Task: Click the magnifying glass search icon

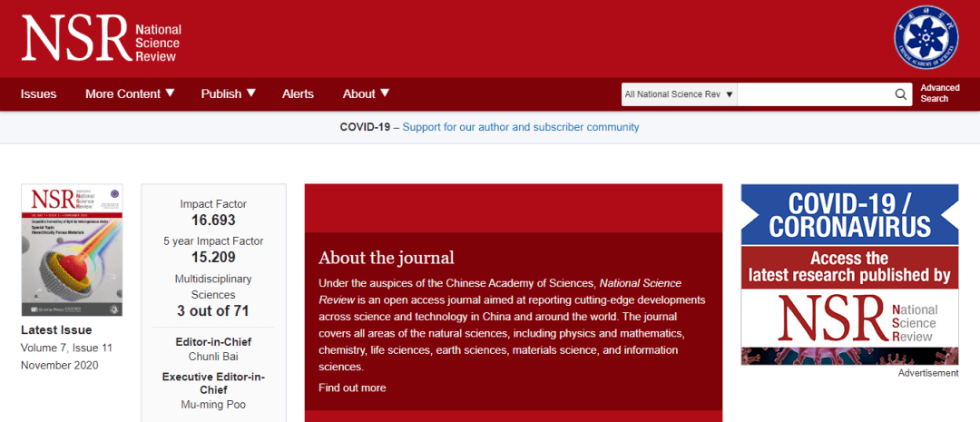Action: pos(901,94)
